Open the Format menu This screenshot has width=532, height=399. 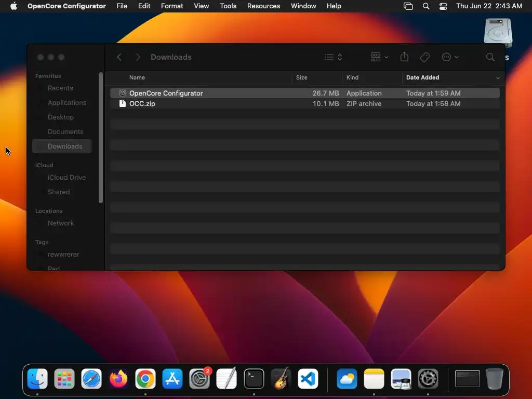coord(172,6)
